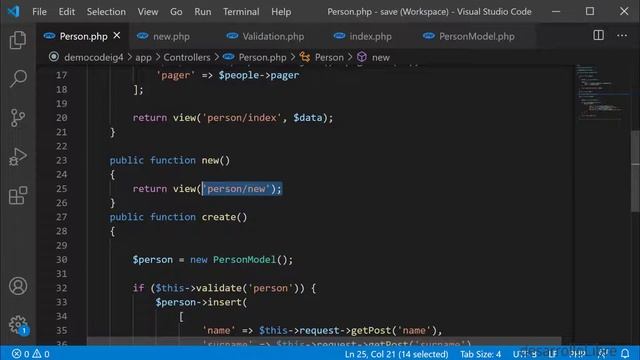Viewport: 640px width, 360px height.
Task: Open the View menu
Action: click(x=148, y=11)
